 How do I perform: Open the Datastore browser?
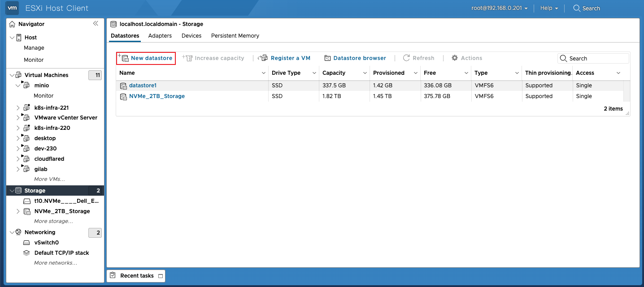tap(355, 58)
